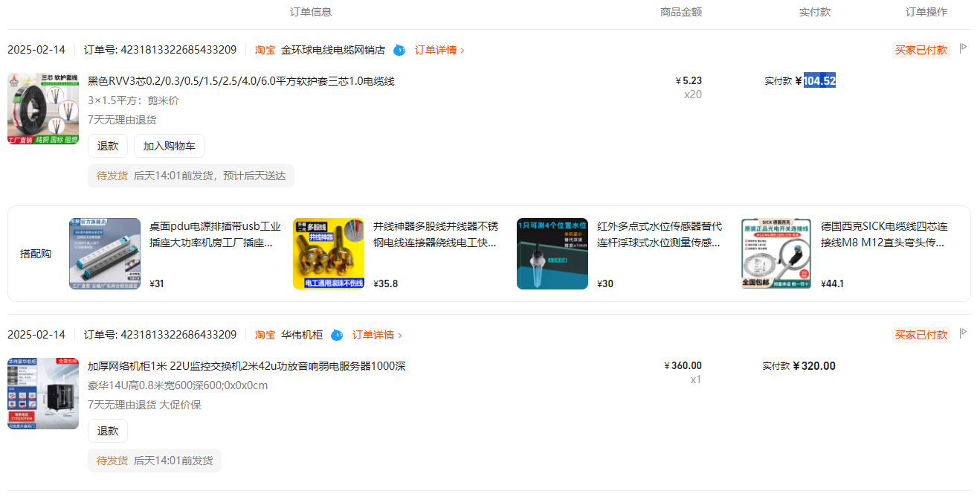980x500 pixels.
Task: Open the 黑色RVV3芯 cable product title
Action: (241, 81)
